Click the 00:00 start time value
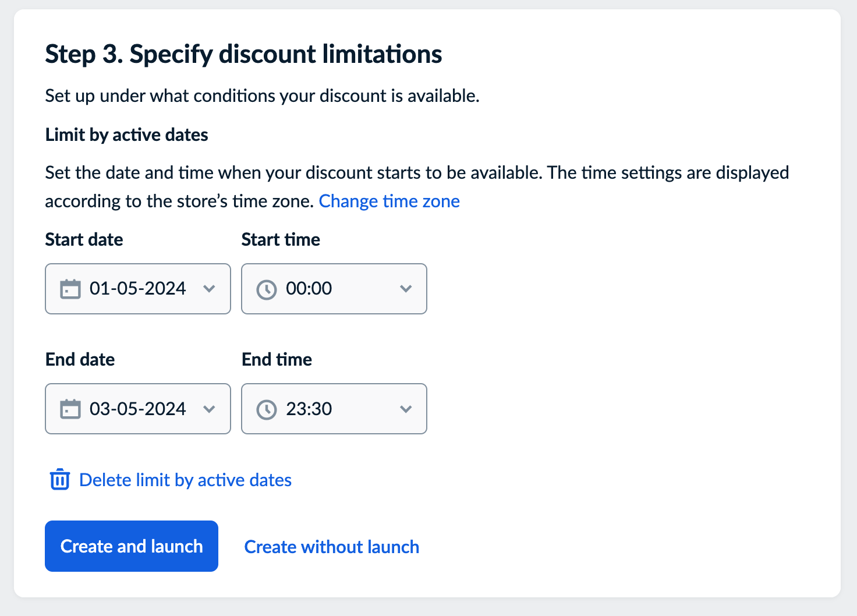The height and width of the screenshot is (616, 857). pyautogui.click(x=309, y=289)
